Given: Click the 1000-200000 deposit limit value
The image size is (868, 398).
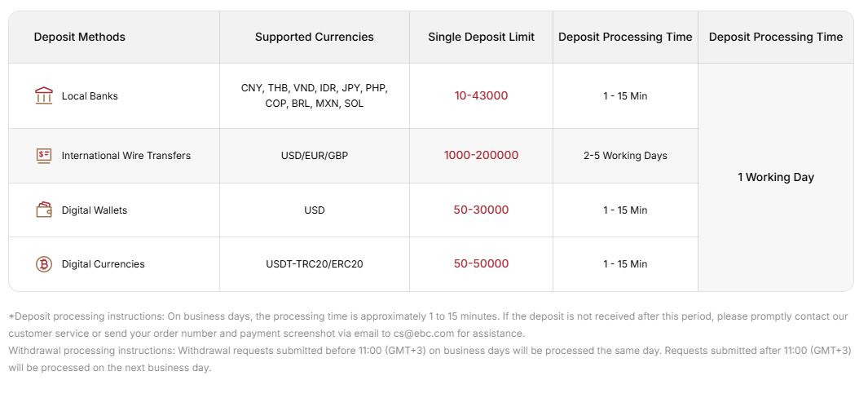Looking at the screenshot, I should pyautogui.click(x=481, y=155).
